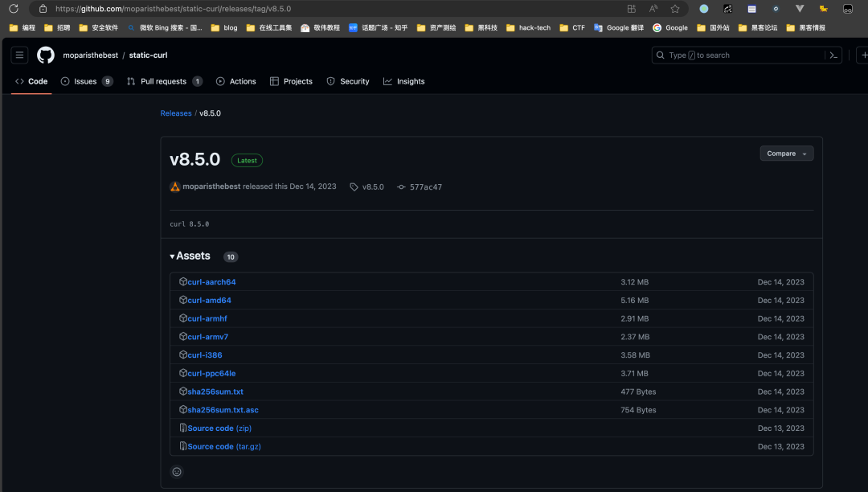Go to GitHub home via Octocat logo
868x492 pixels.
pos(45,55)
